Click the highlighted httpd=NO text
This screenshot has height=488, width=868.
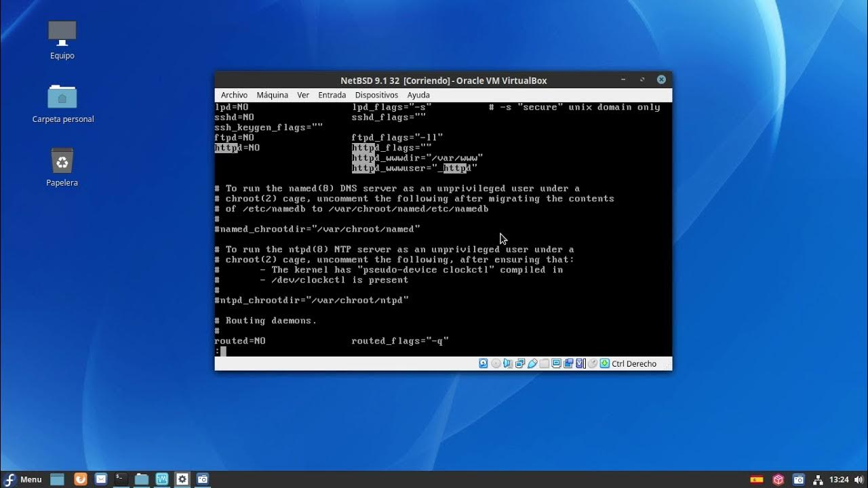[237, 148]
